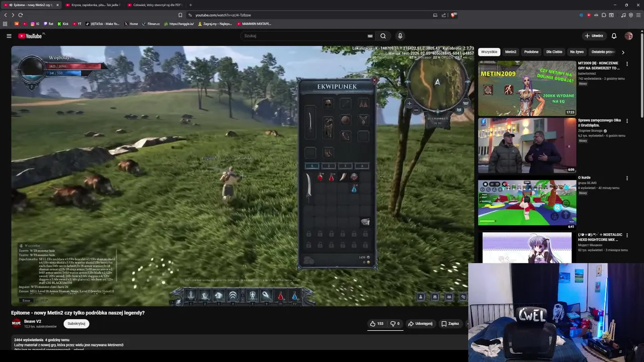Click the search magnifier button
This screenshot has height=362, width=644.
tap(383, 36)
